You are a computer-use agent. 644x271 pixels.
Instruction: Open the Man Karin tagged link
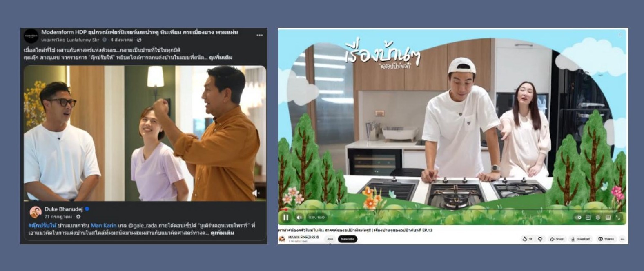(x=104, y=225)
